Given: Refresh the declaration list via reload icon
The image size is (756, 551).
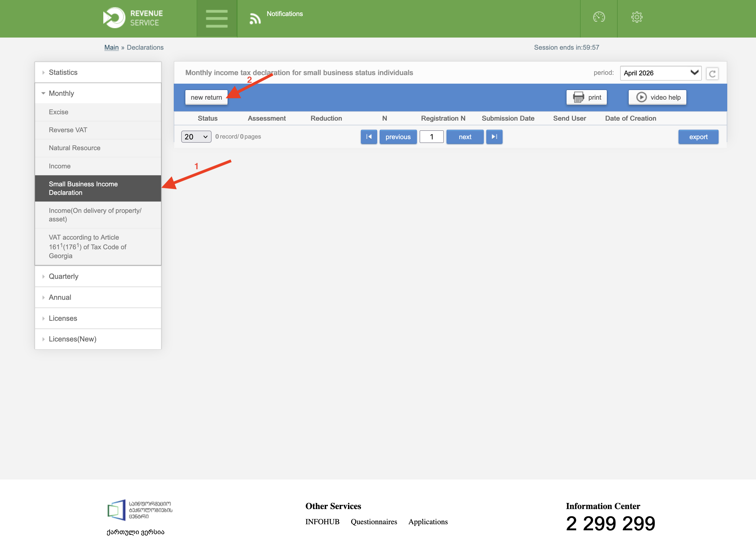Looking at the screenshot, I should pos(712,73).
